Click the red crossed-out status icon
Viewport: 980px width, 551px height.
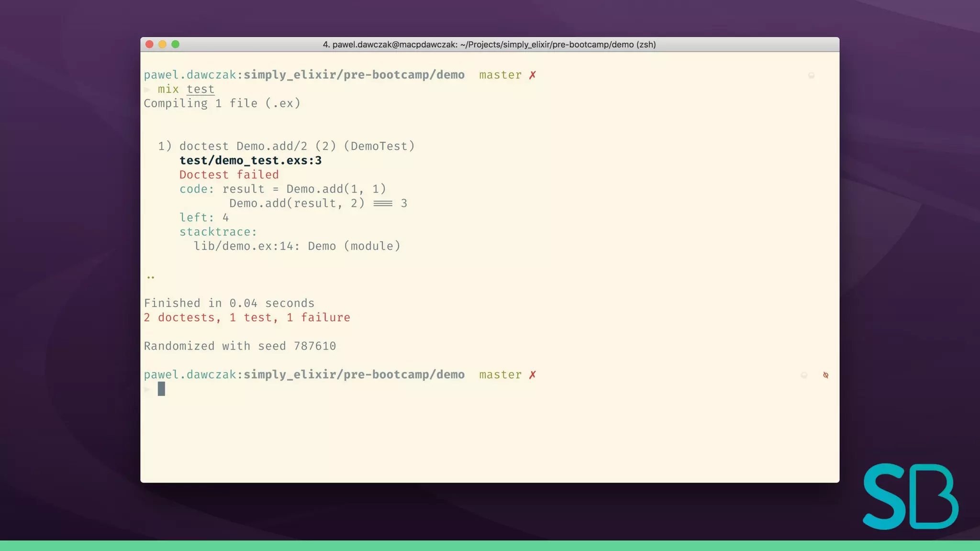(825, 375)
